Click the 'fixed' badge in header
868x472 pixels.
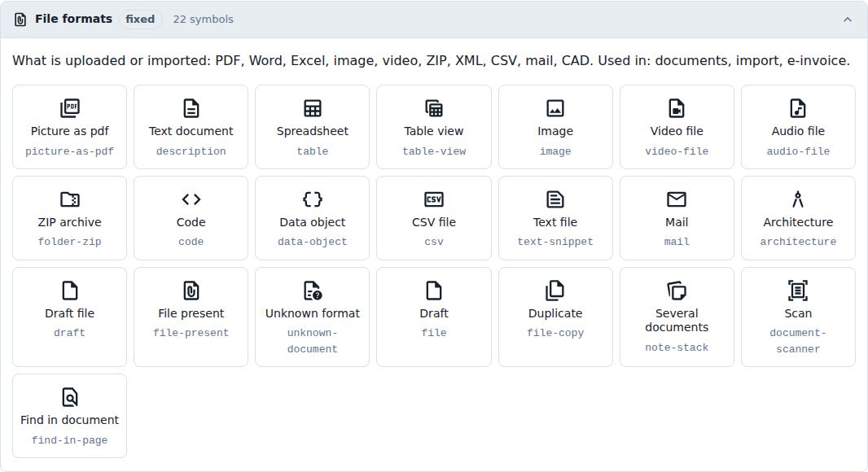pos(140,20)
